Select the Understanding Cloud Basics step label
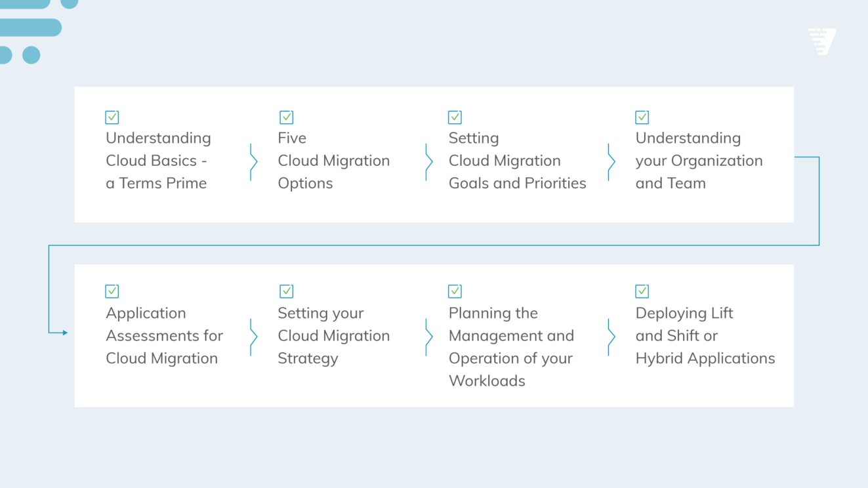 [157, 161]
